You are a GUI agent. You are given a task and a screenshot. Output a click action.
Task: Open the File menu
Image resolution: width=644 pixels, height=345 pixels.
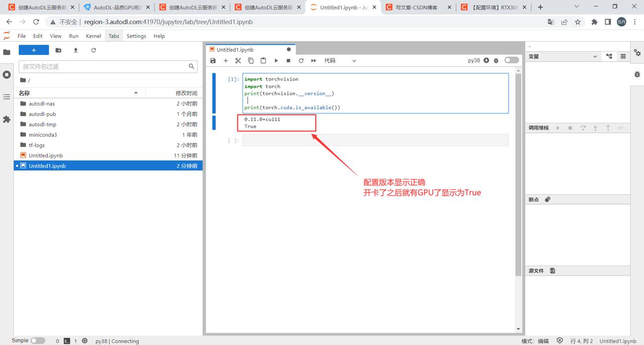coord(22,36)
